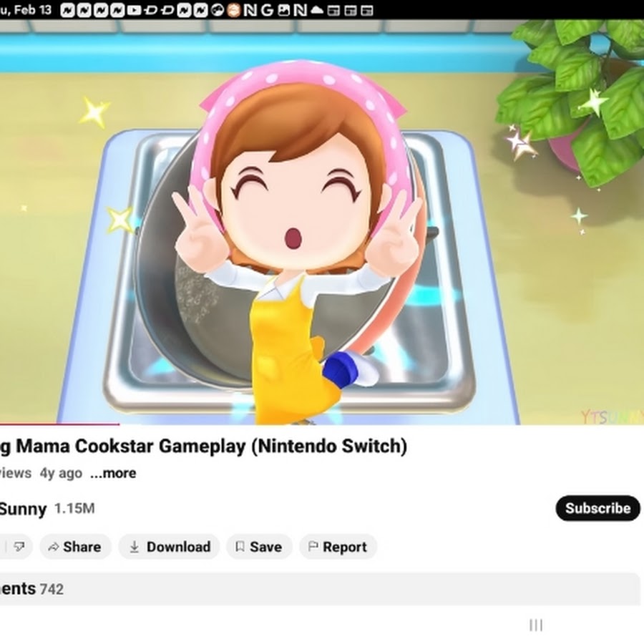Open the Sunny channel name link

coord(24,509)
